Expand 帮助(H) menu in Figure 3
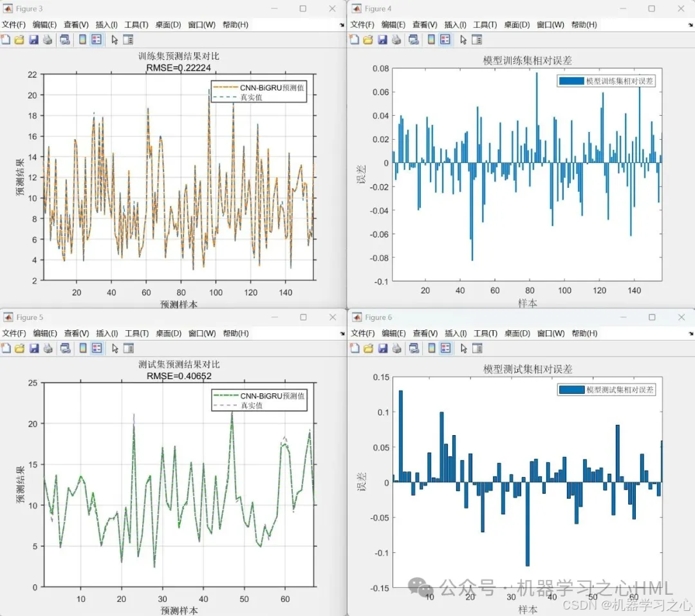695x616 pixels. (x=236, y=25)
